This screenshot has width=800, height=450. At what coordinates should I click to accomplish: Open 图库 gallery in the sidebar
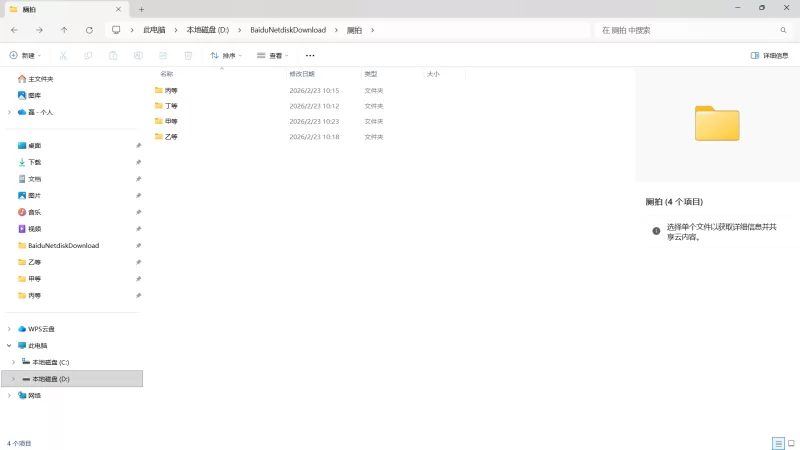point(34,95)
